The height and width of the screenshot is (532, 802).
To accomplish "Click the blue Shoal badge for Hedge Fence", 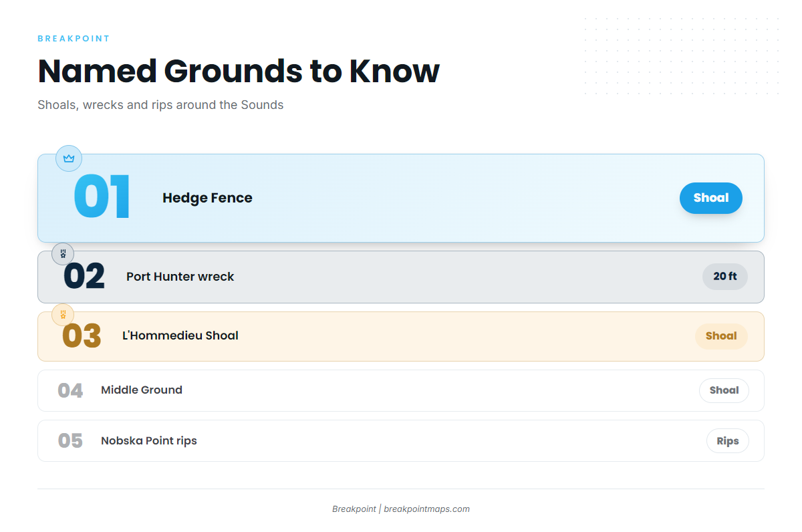I will point(711,198).
